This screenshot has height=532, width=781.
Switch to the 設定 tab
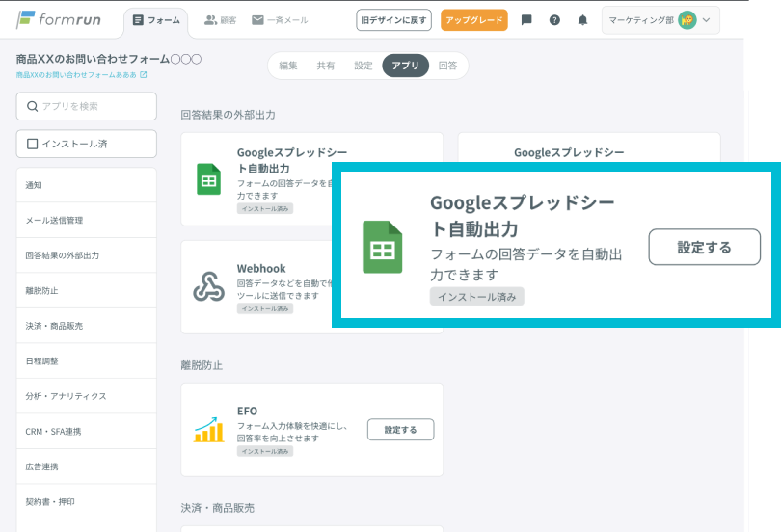(364, 66)
